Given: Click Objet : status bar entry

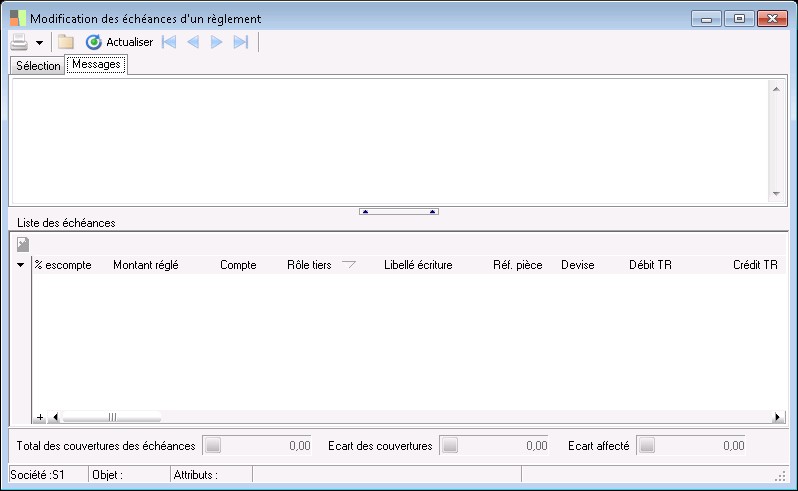Looking at the screenshot, I should (107, 475).
